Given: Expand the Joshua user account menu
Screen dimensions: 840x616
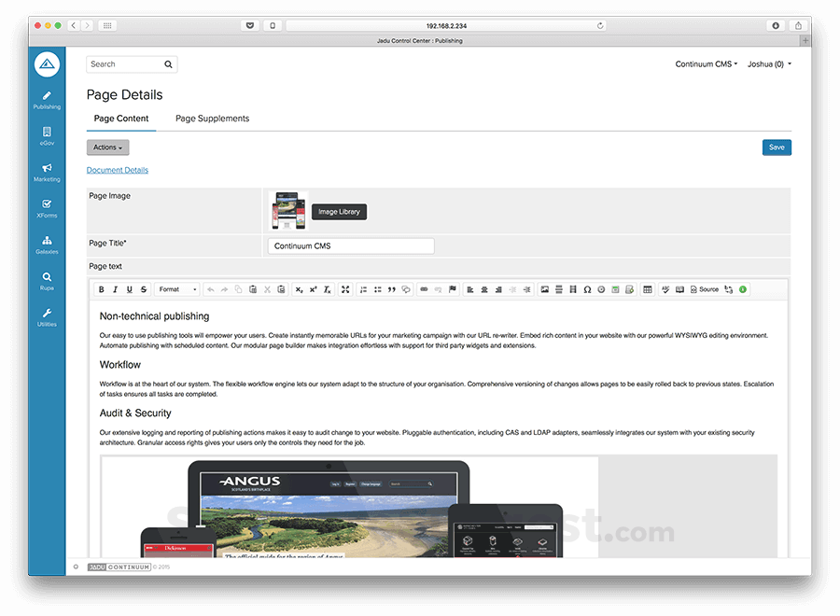Looking at the screenshot, I should (x=769, y=63).
